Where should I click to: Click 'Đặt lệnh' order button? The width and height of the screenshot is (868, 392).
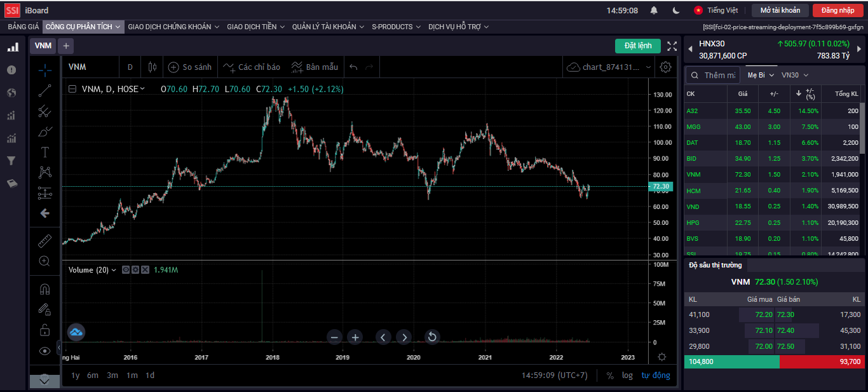(638, 46)
